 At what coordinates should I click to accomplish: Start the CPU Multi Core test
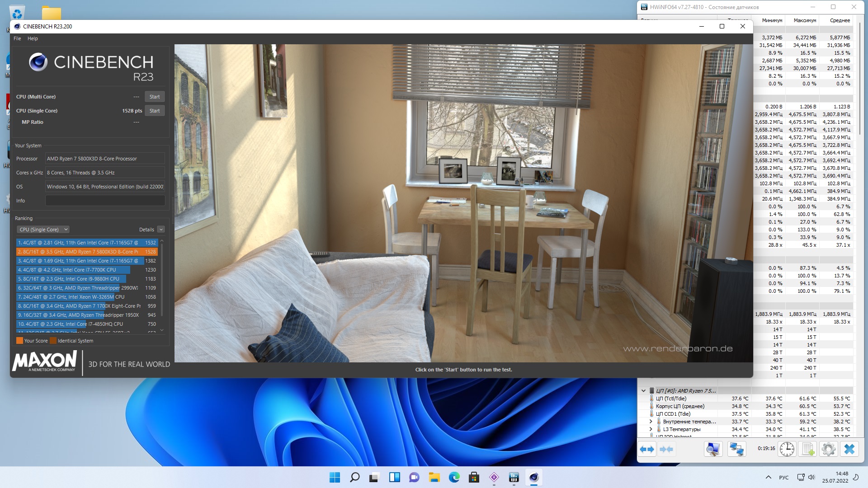click(x=155, y=97)
